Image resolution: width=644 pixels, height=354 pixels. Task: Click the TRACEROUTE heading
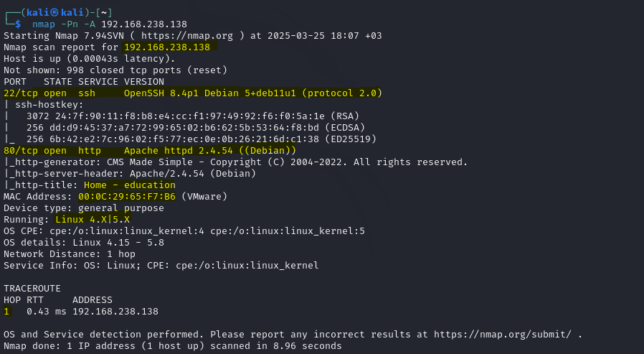point(32,289)
